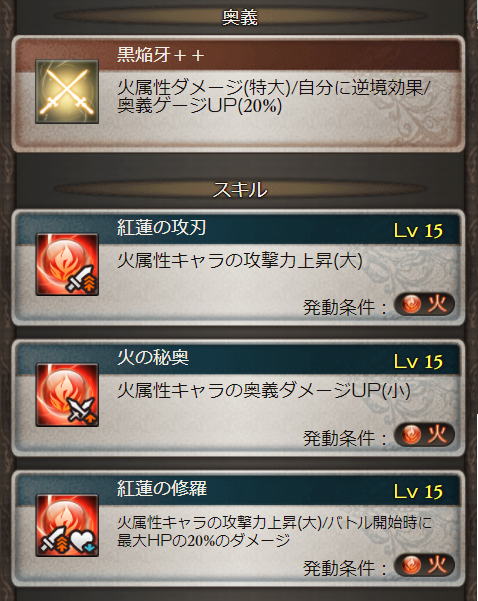Select the 紅蓮の修羅 skill icon

pyautogui.click(x=67, y=525)
